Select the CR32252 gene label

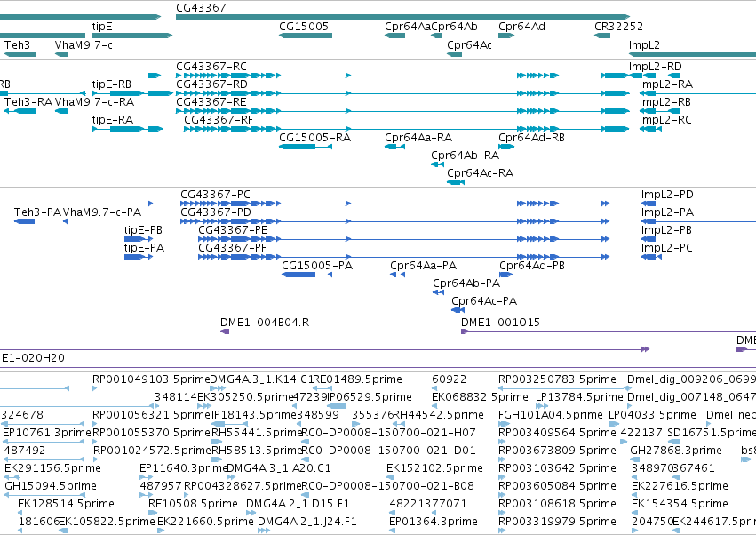pyautogui.click(x=618, y=27)
